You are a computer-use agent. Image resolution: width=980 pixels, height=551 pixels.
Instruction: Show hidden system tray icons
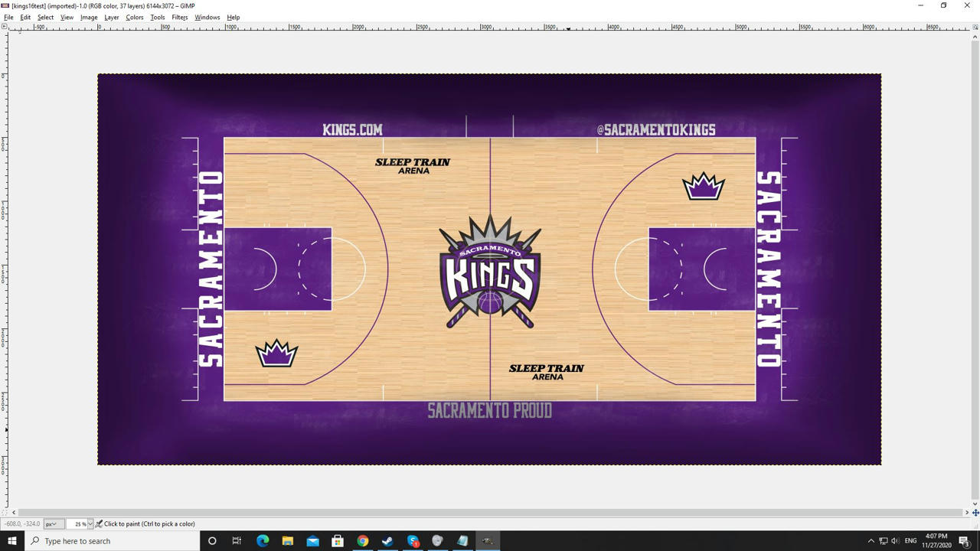coord(871,541)
